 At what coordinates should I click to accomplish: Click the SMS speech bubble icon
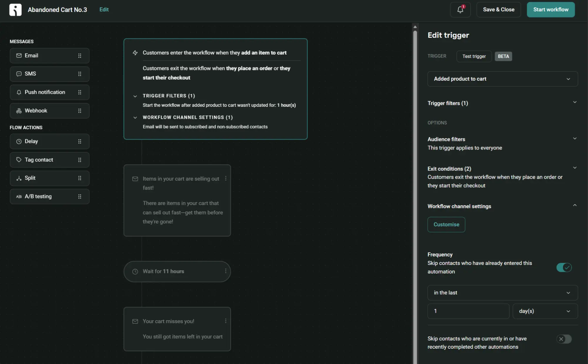19,74
